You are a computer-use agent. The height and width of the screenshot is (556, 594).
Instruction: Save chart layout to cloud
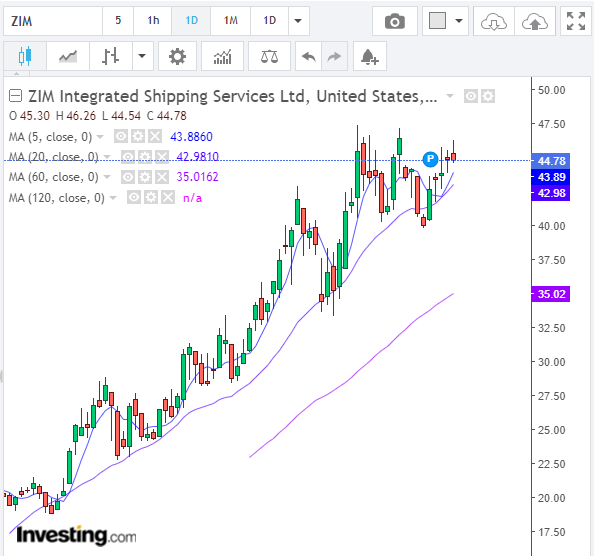tap(535, 21)
